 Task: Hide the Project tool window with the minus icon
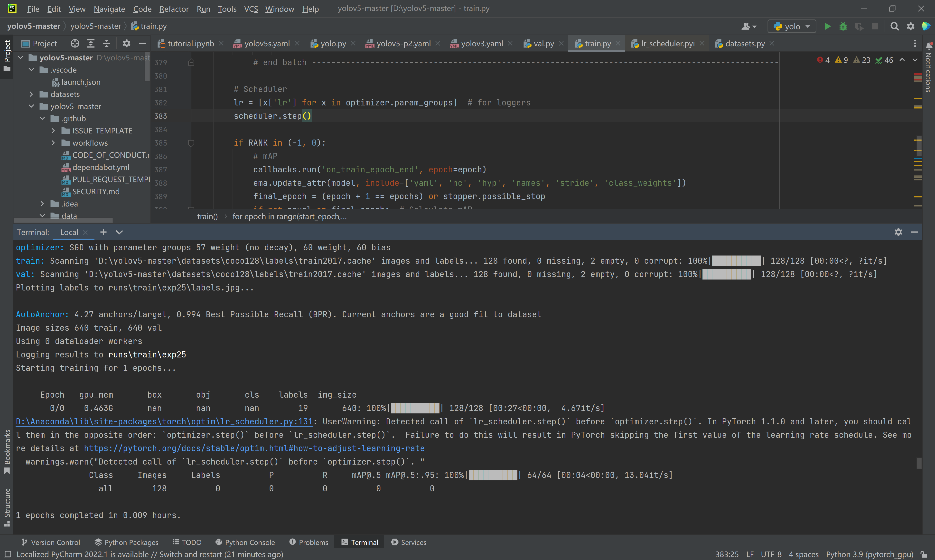pyautogui.click(x=142, y=43)
